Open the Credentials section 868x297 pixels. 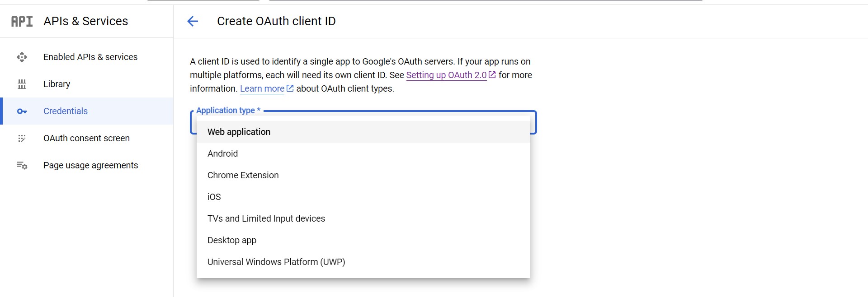tap(87, 111)
